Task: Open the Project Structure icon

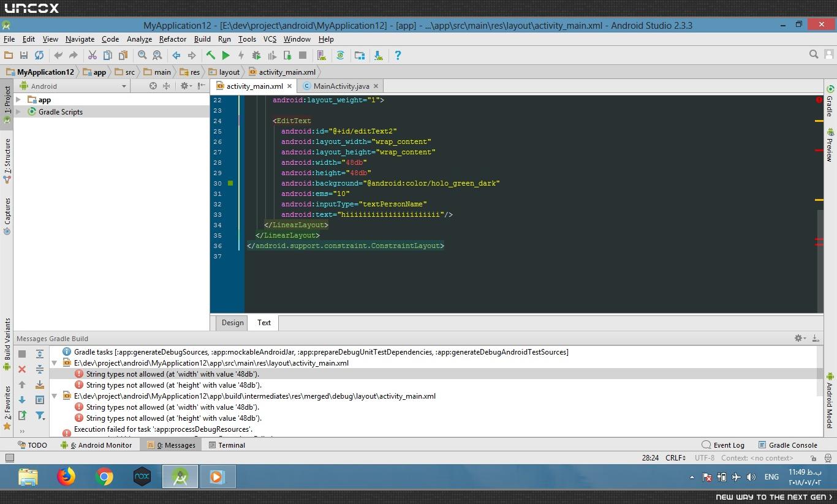Action: pyautogui.click(x=360, y=55)
